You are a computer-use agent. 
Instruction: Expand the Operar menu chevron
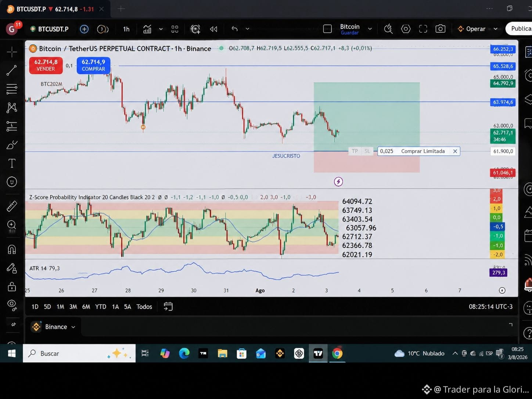point(496,29)
